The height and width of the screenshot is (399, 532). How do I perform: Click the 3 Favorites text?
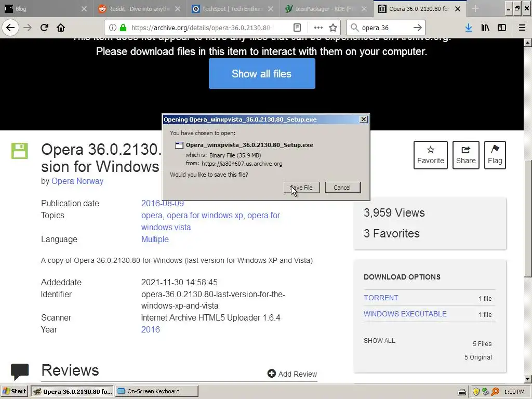(x=392, y=233)
